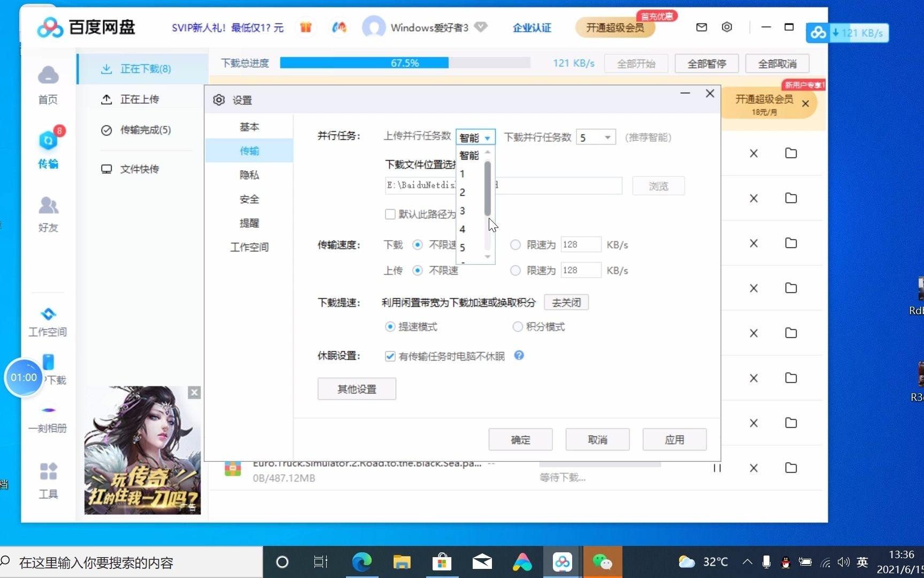This screenshot has height=578, width=924.
Task: Open WeChat from the taskbar
Action: point(602,561)
